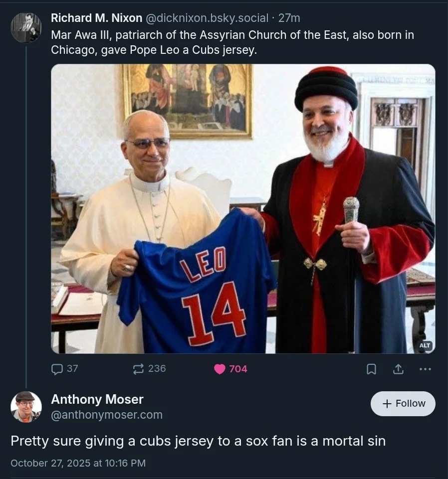Click the October 27, 2025 post date
Viewport: 448px width, 479px height.
78,463
